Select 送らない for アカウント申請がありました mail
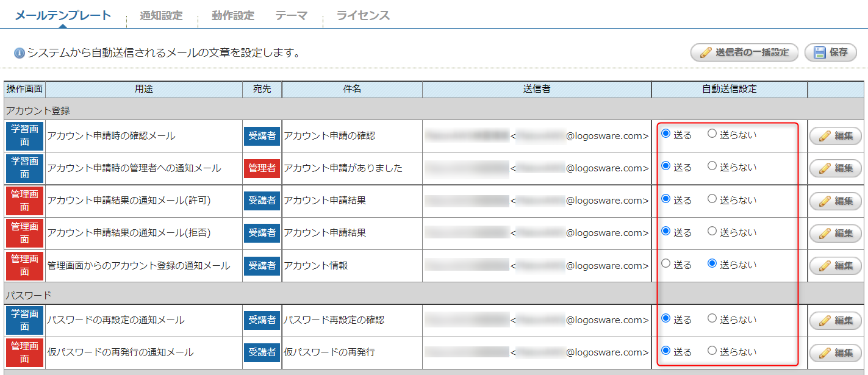Viewport: 868px width, 375px height. tap(712, 166)
